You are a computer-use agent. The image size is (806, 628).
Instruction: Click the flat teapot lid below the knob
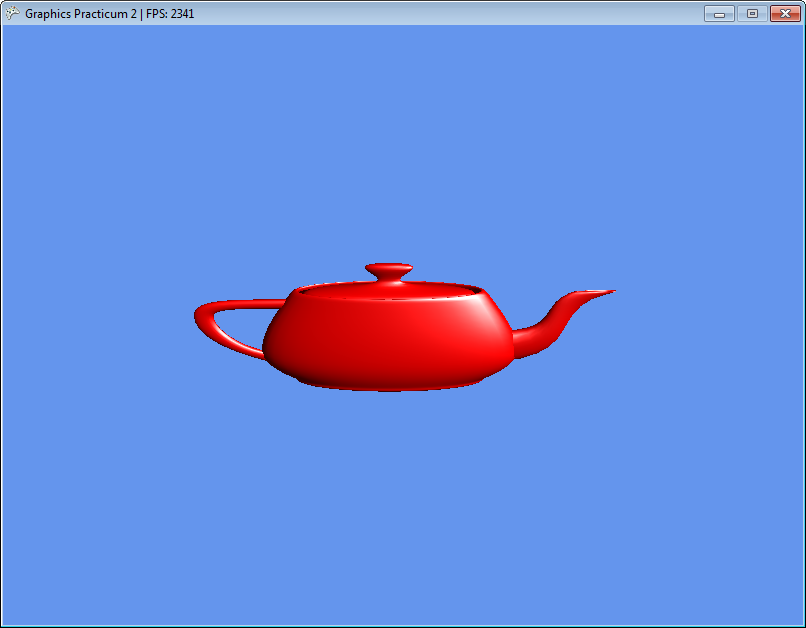pyautogui.click(x=390, y=291)
